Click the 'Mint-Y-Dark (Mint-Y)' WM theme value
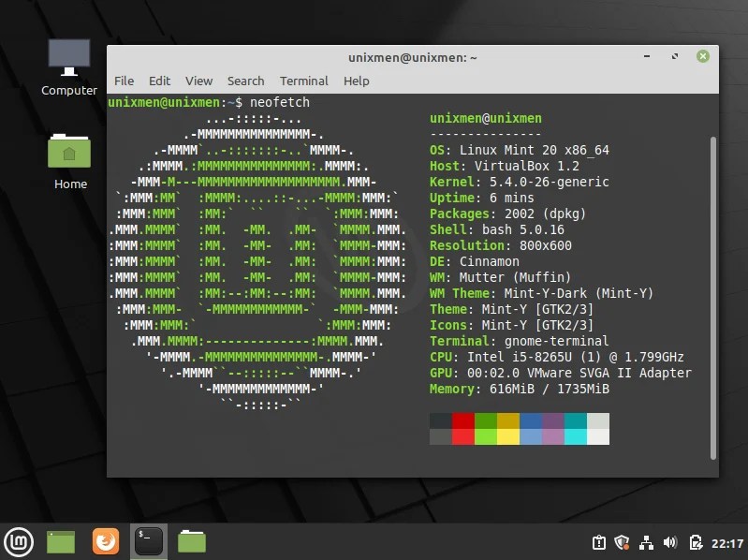This screenshot has width=748, height=560. coord(579,293)
